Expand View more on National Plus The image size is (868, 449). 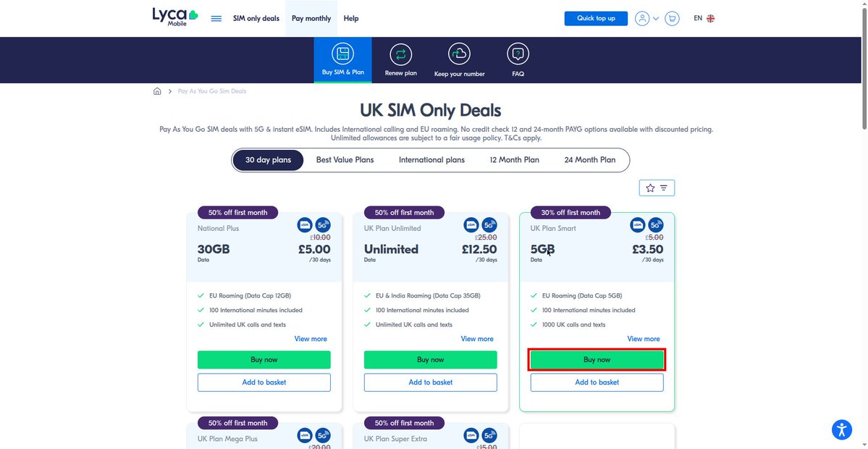pyautogui.click(x=311, y=339)
